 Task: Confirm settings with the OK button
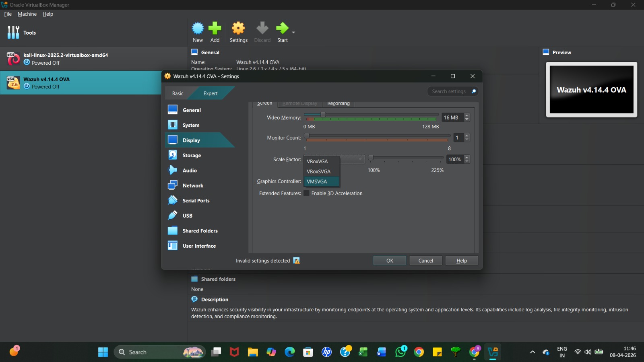[x=390, y=261]
